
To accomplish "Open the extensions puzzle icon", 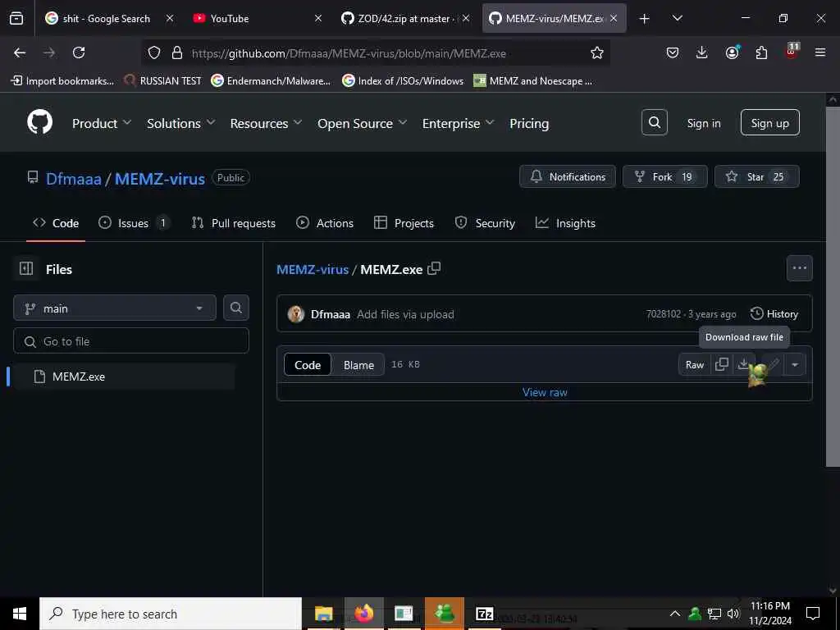I will pos(761,52).
